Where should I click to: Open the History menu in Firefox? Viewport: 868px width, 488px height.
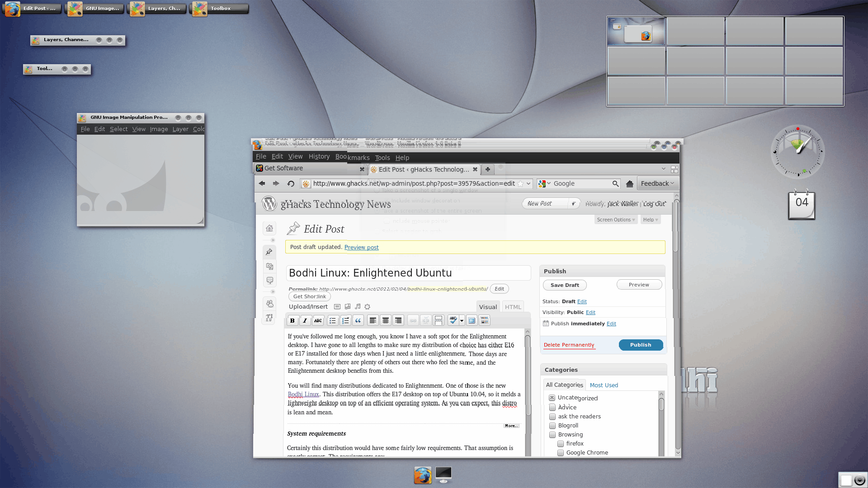pos(319,157)
